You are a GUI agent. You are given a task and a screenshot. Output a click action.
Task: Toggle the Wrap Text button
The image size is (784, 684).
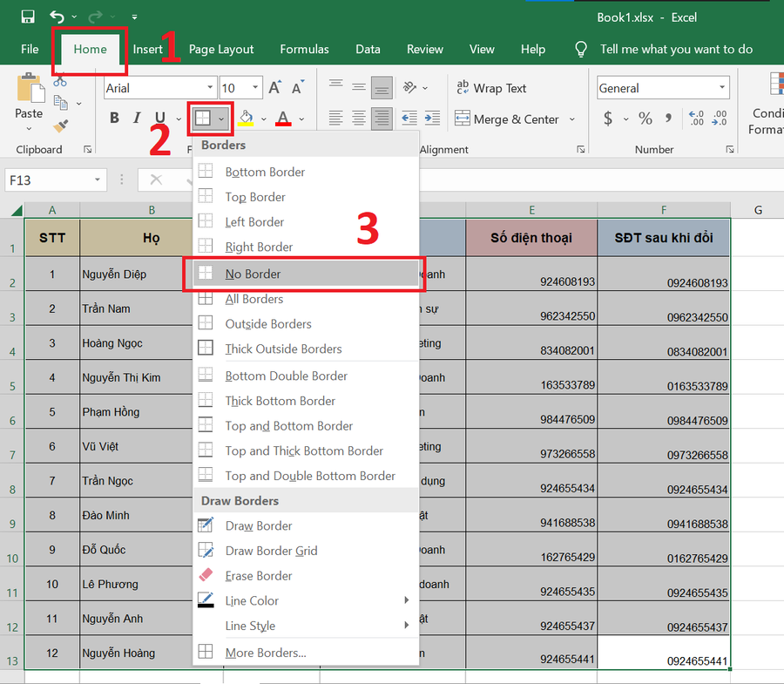tap(491, 88)
